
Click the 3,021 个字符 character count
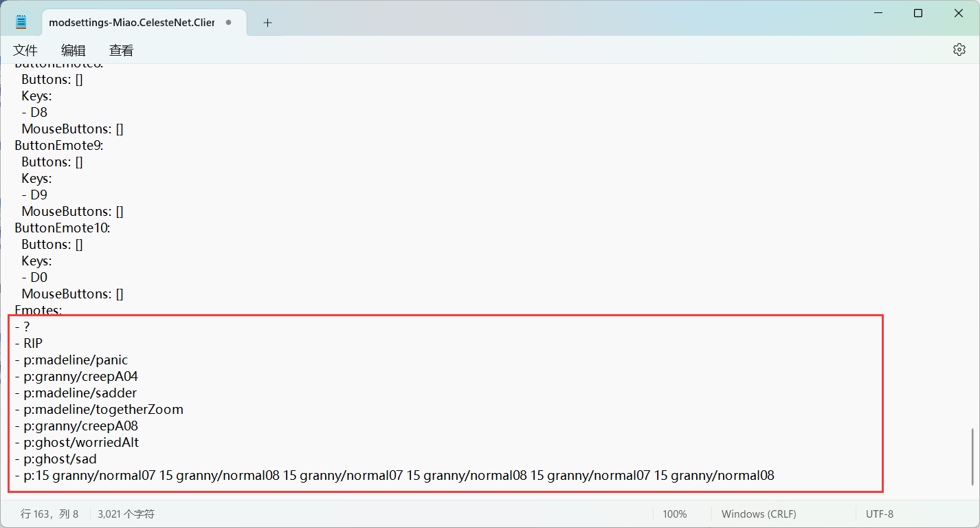[x=126, y=514]
